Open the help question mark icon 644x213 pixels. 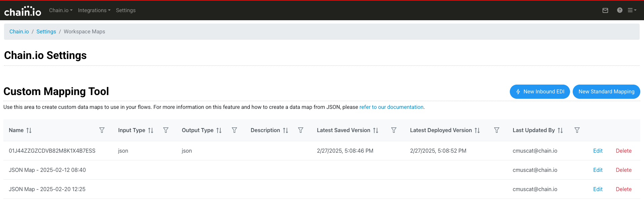pyautogui.click(x=620, y=10)
